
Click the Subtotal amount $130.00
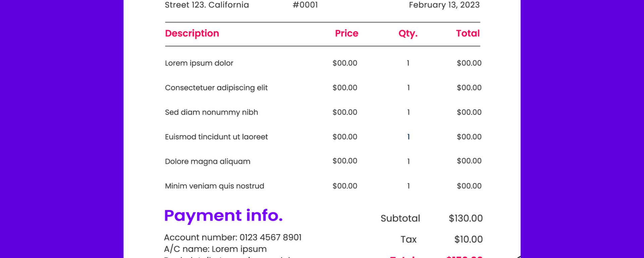coord(466,218)
